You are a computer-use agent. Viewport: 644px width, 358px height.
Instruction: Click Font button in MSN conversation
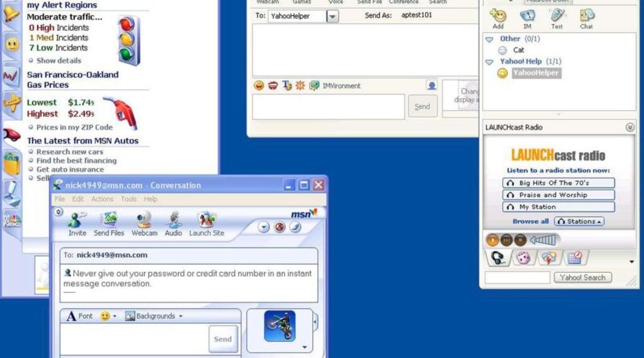(79, 316)
